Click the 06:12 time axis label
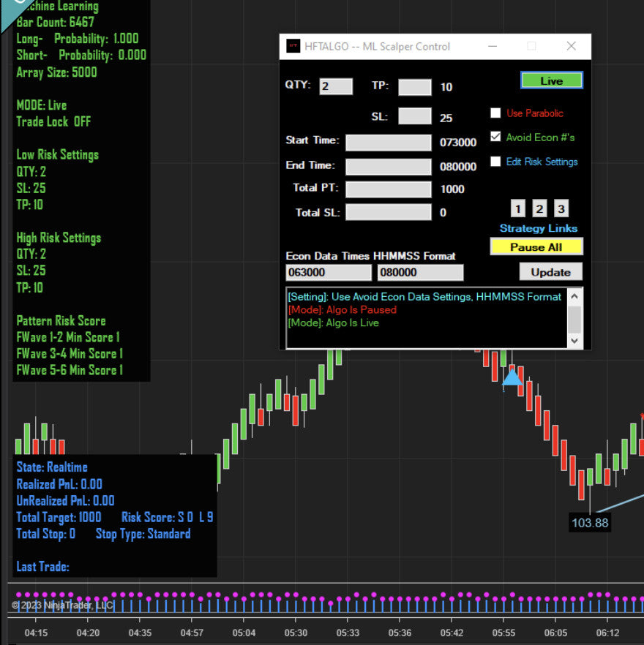The image size is (644, 645). click(x=607, y=633)
